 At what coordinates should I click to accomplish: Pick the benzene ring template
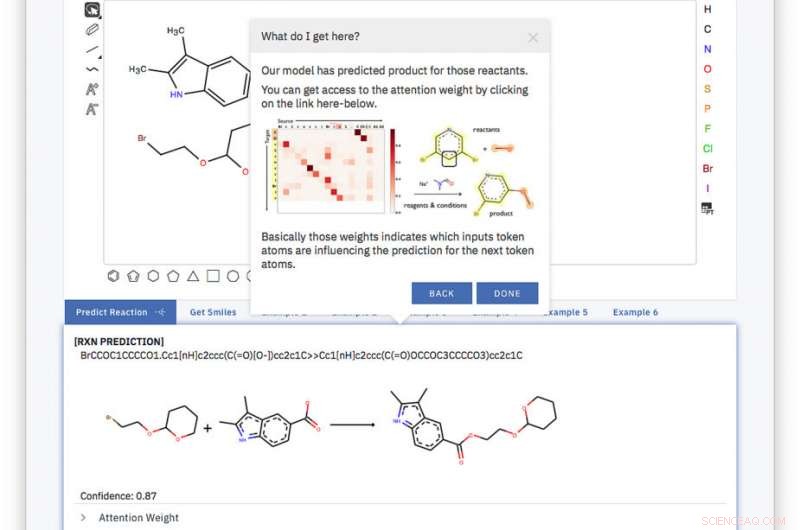pos(113,276)
